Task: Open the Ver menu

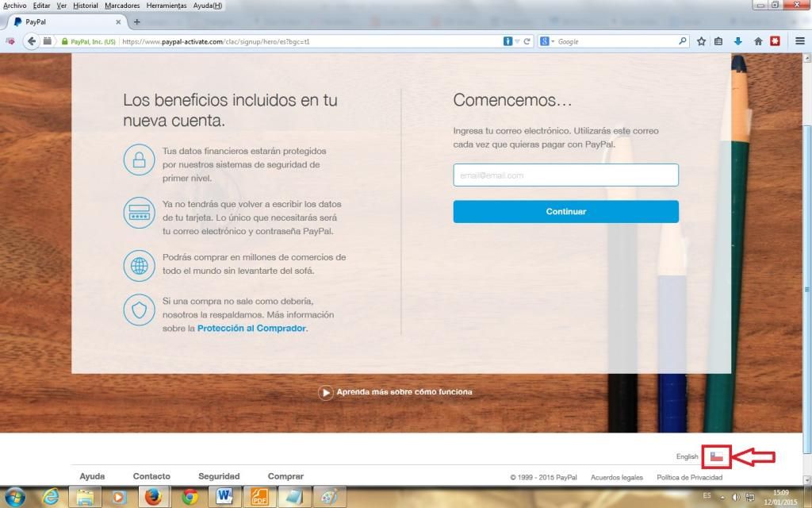Action: [62, 6]
